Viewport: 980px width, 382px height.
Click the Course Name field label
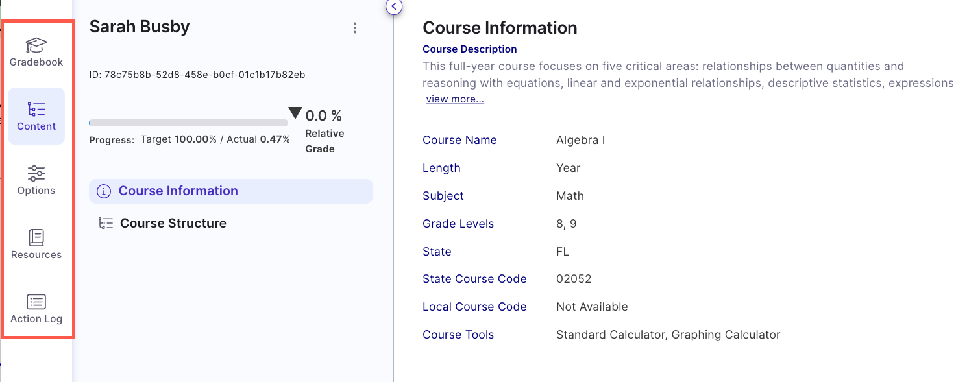[459, 140]
